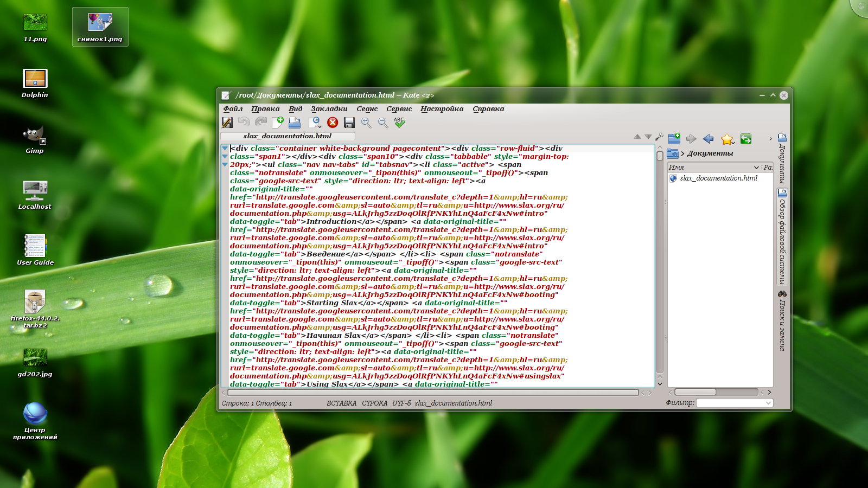Expand the Фильтр combo box
This screenshot has height=488, width=868.
pyautogui.click(x=768, y=403)
